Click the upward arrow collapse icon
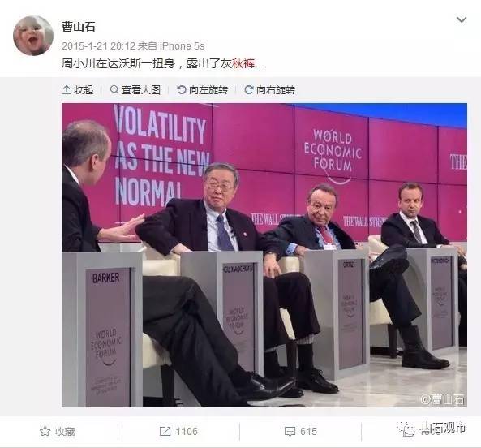481x448 pixels. click(67, 90)
